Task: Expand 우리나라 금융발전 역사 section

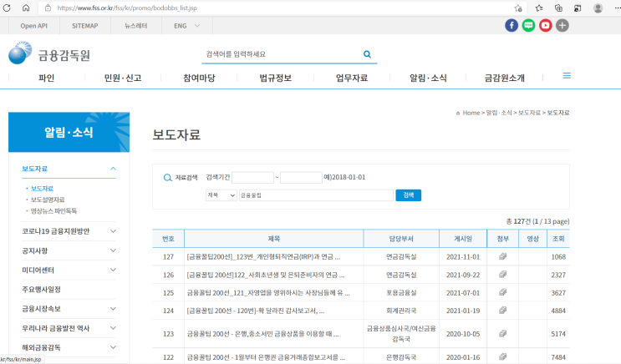Action: click(x=113, y=328)
